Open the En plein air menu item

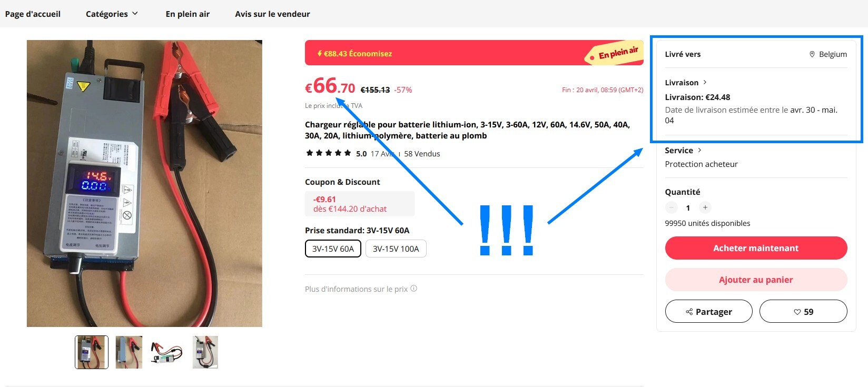point(188,14)
